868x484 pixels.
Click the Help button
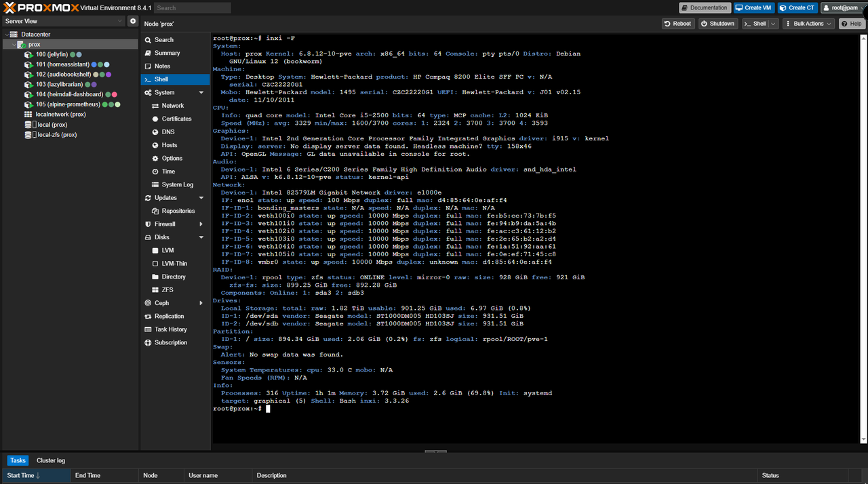[x=852, y=24]
